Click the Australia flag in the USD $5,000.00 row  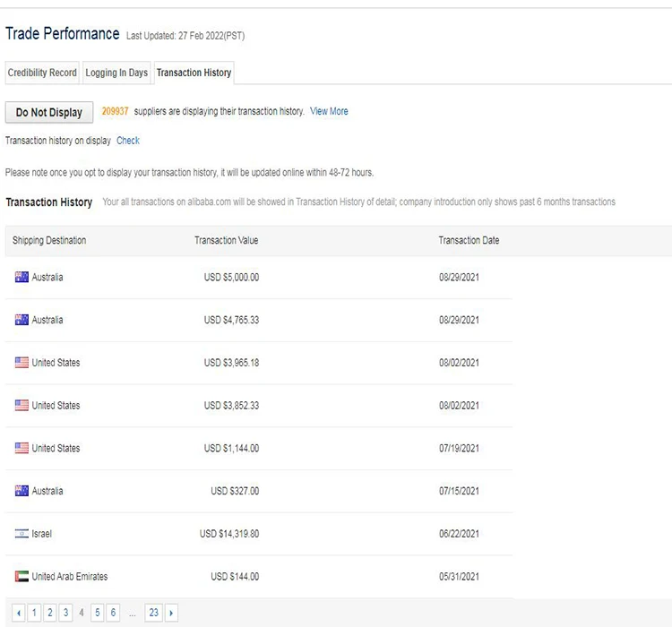[22, 278]
